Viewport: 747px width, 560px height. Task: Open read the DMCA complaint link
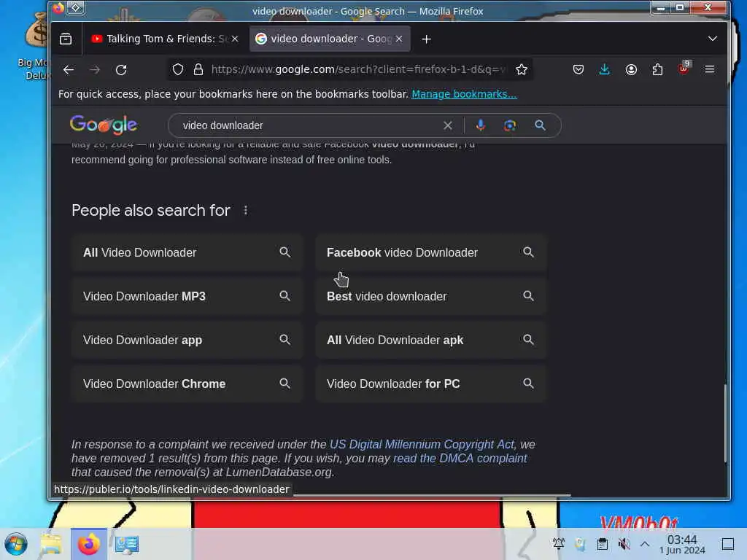coord(460,458)
